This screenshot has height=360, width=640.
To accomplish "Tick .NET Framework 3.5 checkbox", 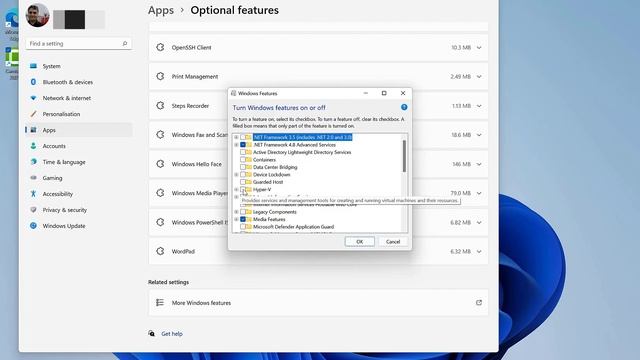I will click(243, 138).
